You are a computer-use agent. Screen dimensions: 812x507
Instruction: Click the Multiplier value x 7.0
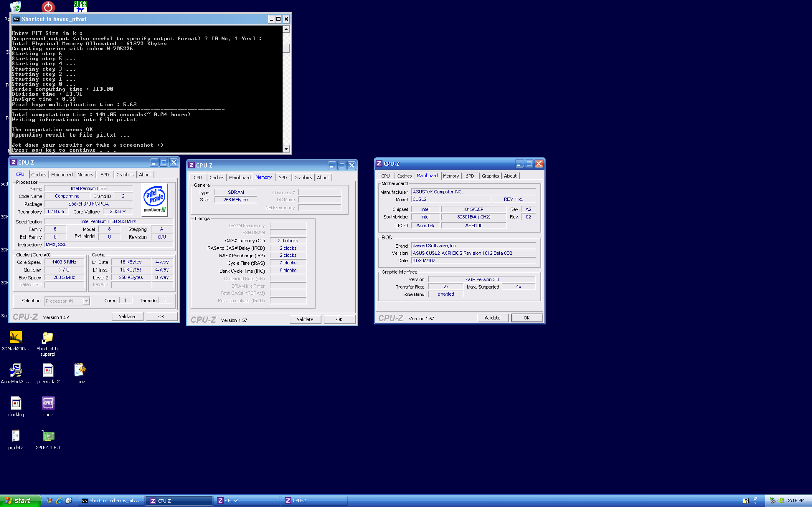(x=64, y=270)
